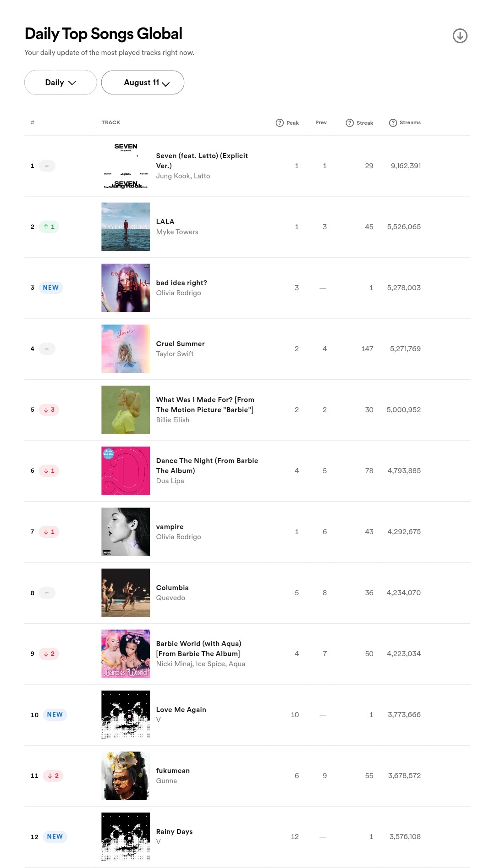Click the LALA album cover art
This screenshot has height=868, width=495.
click(126, 227)
